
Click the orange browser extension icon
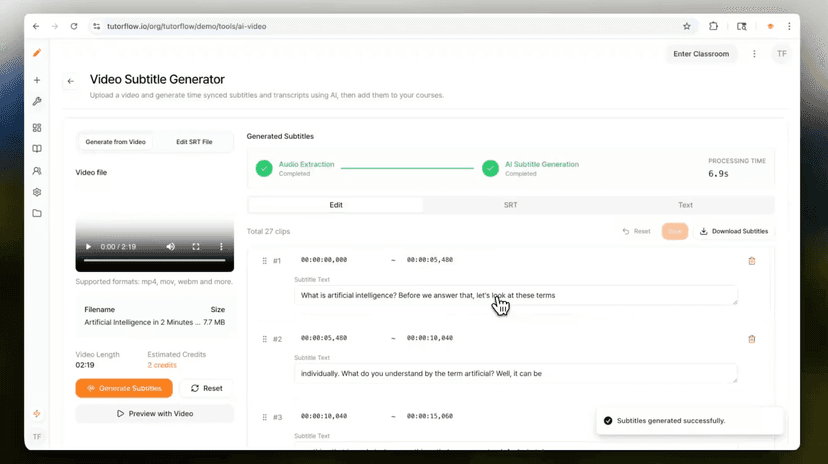(x=770, y=26)
